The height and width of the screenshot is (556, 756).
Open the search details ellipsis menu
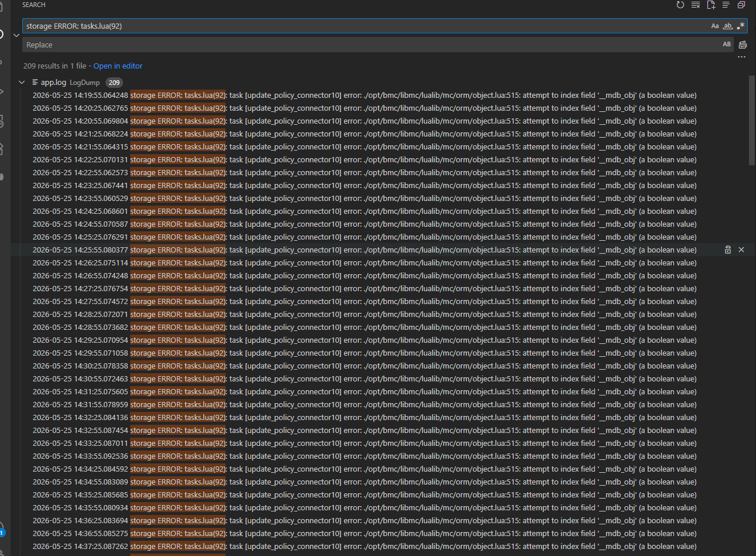point(742,57)
